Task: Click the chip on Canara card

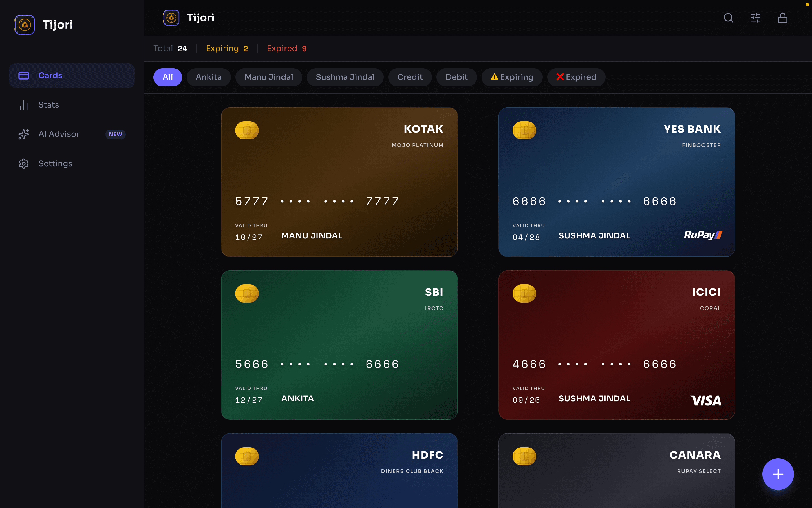Action: [x=524, y=456]
